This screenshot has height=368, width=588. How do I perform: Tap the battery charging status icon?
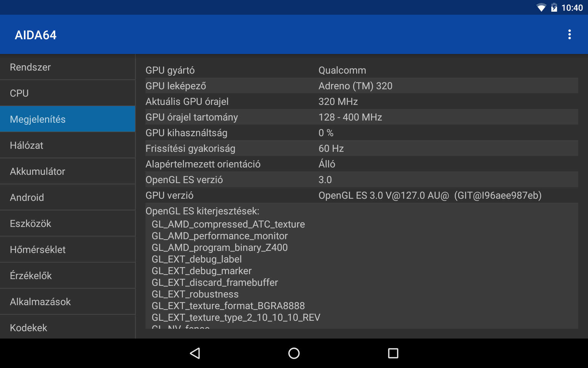[554, 8]
